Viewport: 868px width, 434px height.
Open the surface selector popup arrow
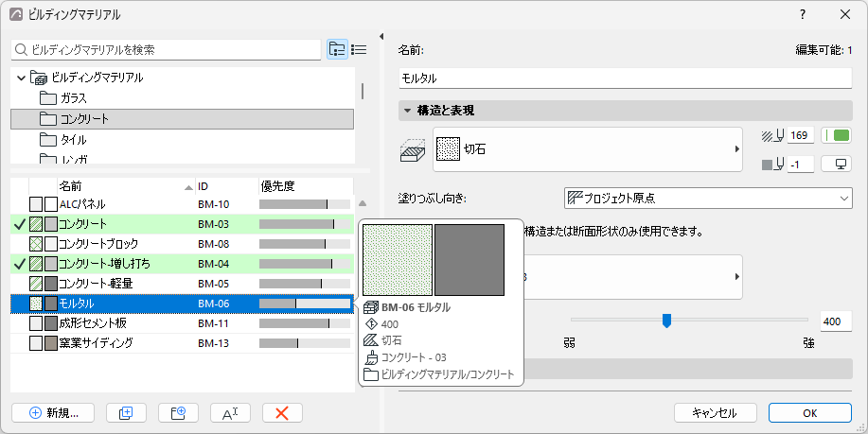point(736,276)
